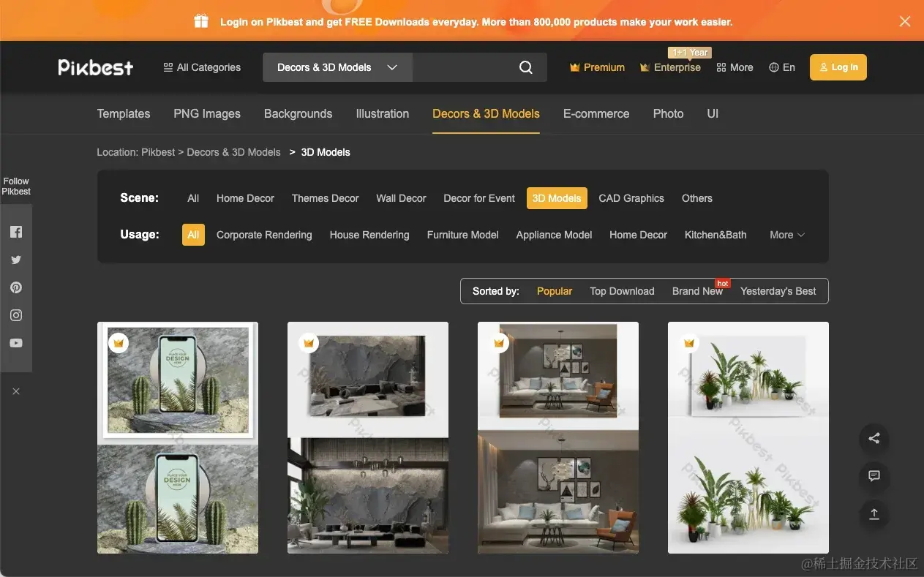Click the search magnifier icon
924x577 pixels.
click(525, 67)
